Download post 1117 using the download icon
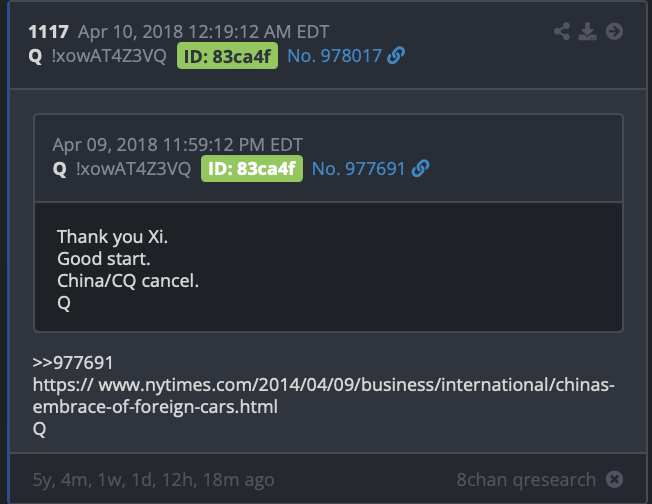This screenshot has height=504, width=652. point(588,32)
